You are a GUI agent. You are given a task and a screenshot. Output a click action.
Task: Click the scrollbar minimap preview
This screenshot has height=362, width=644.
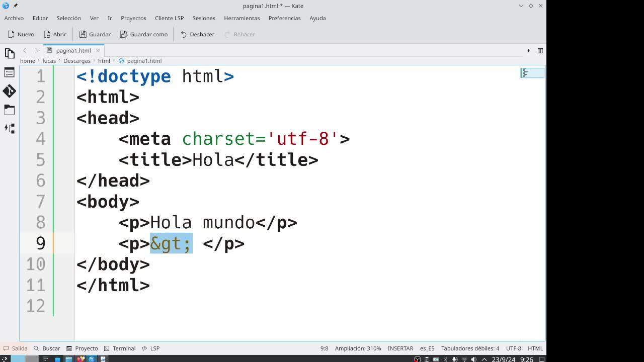point(532,73)
